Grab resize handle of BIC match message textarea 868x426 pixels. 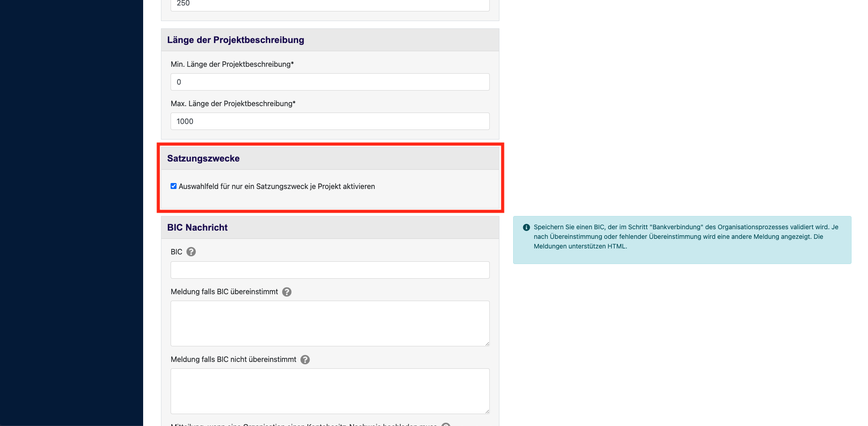[x=487, y=344]
